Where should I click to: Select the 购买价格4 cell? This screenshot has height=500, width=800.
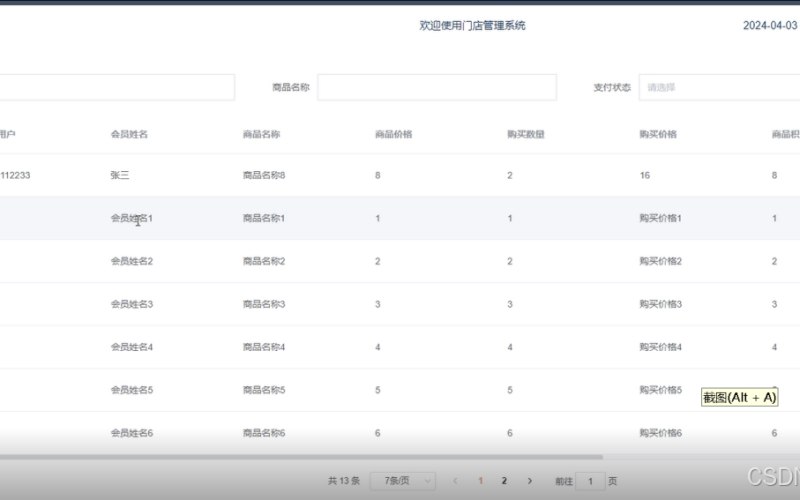point(660,347)
